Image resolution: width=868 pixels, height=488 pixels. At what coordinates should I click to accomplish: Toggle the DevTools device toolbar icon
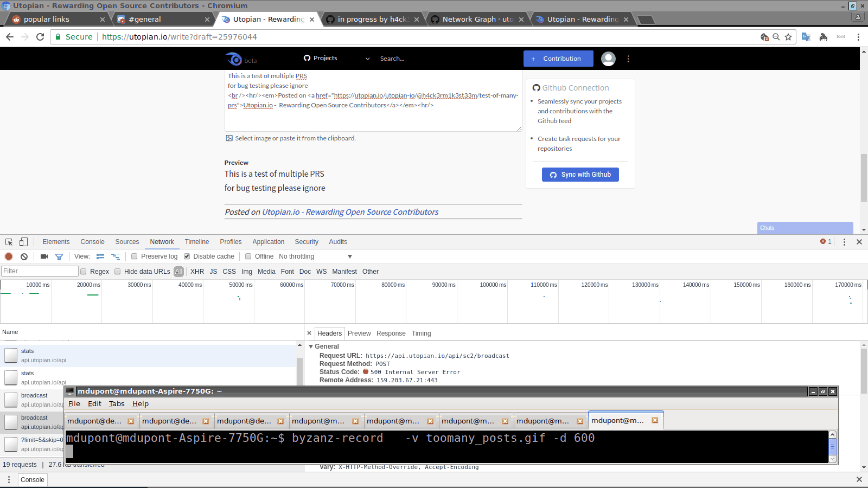[x=23, y=242]
